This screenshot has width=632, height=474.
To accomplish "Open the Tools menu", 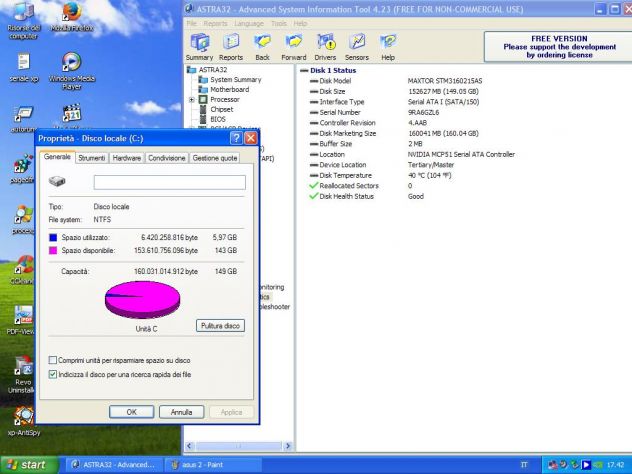I will pos(279,23).
